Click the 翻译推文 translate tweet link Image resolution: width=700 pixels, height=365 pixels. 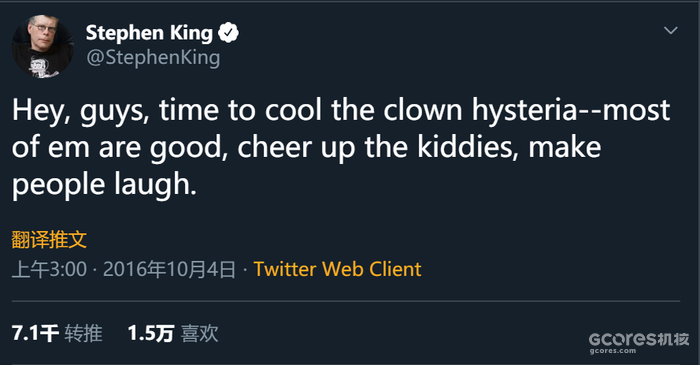pyautogui.click(x=49, y=240)
